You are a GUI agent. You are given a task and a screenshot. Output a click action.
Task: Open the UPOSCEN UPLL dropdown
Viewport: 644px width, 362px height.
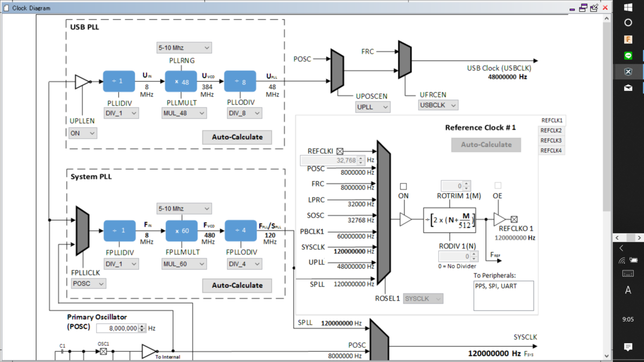[x=373, y=107]
